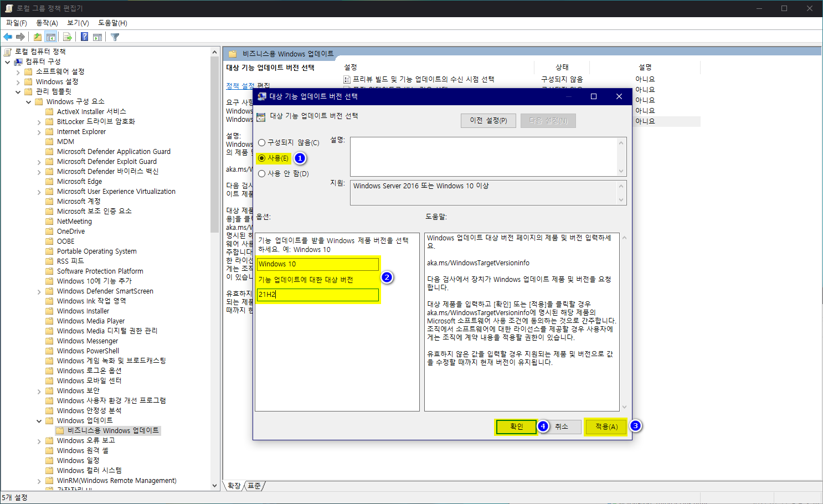
Task: Click the 로컬 컴퓨터 정책 scroll icon in the tree
Action: [8, 52]
